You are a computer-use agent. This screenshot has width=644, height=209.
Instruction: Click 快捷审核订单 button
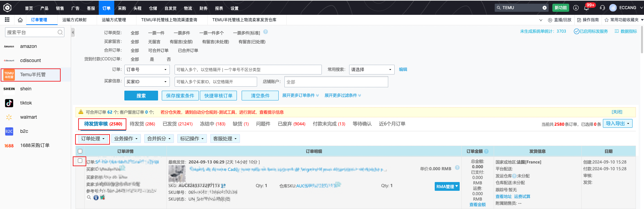coord(218,96)
